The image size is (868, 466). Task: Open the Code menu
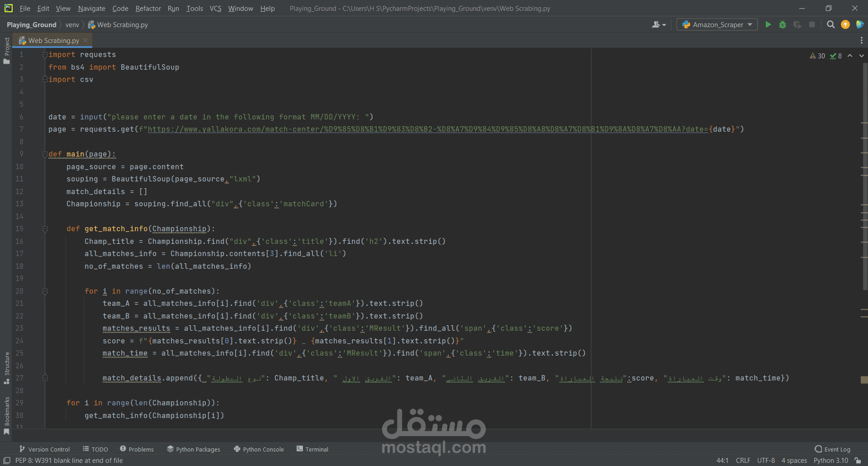pos(120,8)
